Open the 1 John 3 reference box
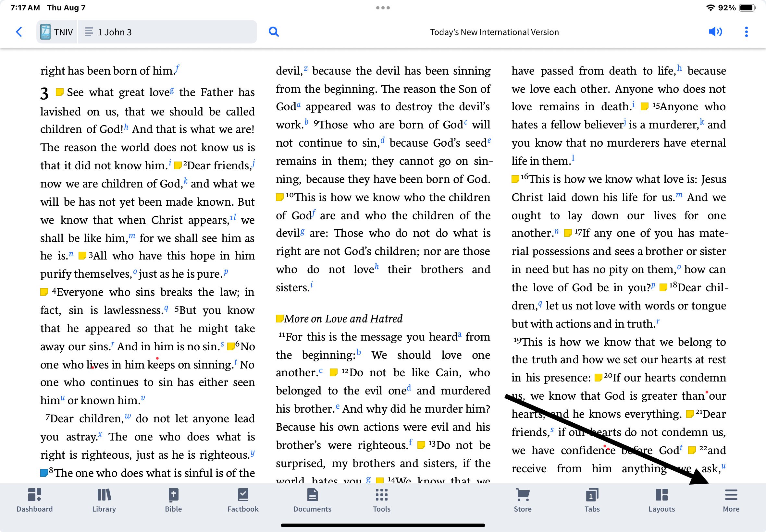Viewport: 766px width, 532px height. click(167, 32)
